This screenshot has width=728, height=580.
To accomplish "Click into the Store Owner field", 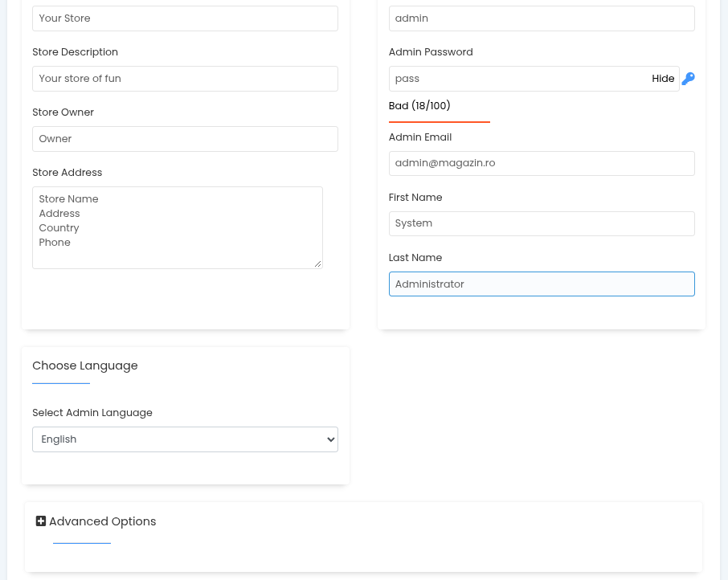I will pos(186,139).
